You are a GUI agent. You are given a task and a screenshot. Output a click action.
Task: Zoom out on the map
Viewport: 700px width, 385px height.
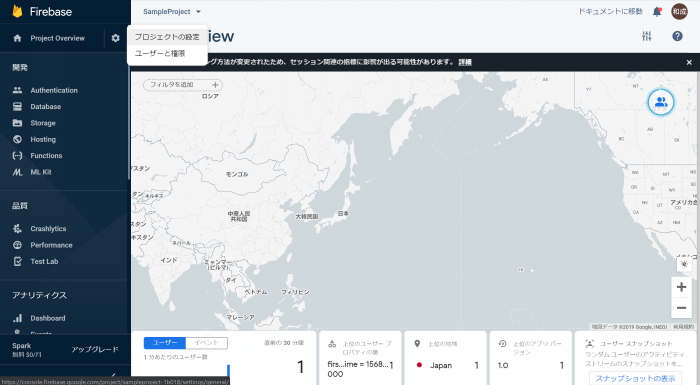681,308
